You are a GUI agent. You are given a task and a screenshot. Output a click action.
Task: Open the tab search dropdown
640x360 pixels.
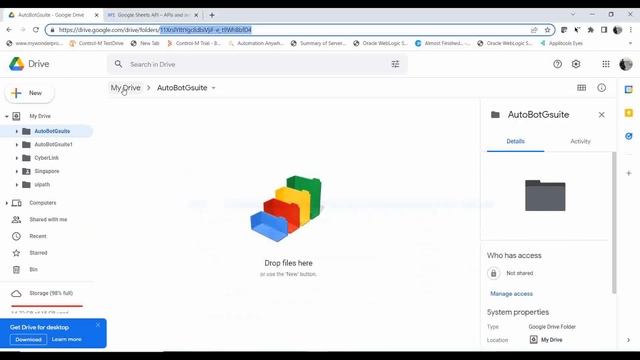[573, 14]
